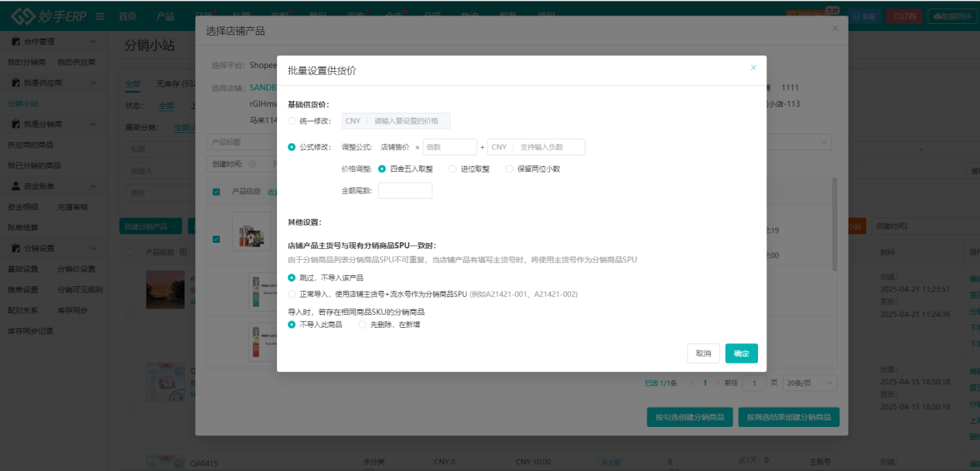Open 分销价设置 in sidebar
The width and height of the screenshot is (980, 471).
[x=76, y=269]
